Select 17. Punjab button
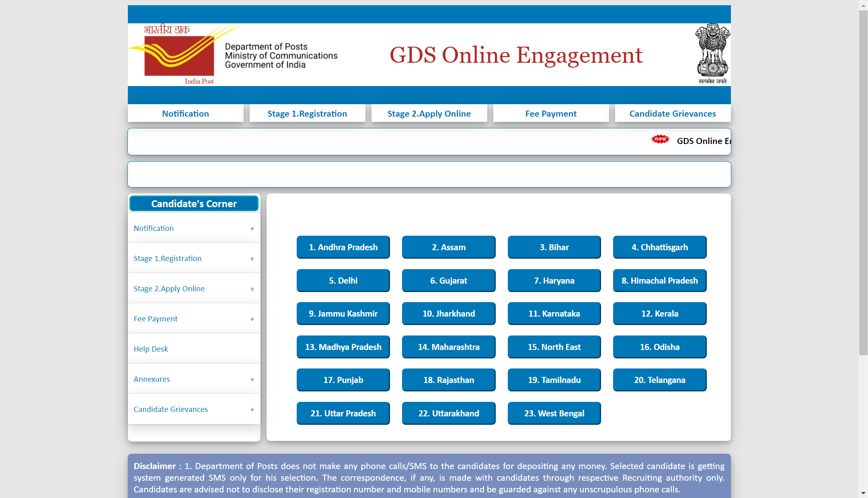 click(x=343, y=380)
